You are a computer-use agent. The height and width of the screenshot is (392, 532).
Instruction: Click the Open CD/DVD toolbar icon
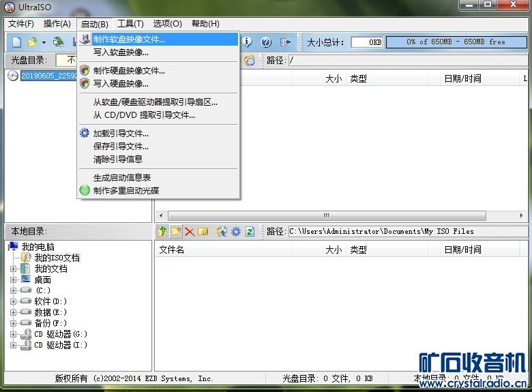59,42
